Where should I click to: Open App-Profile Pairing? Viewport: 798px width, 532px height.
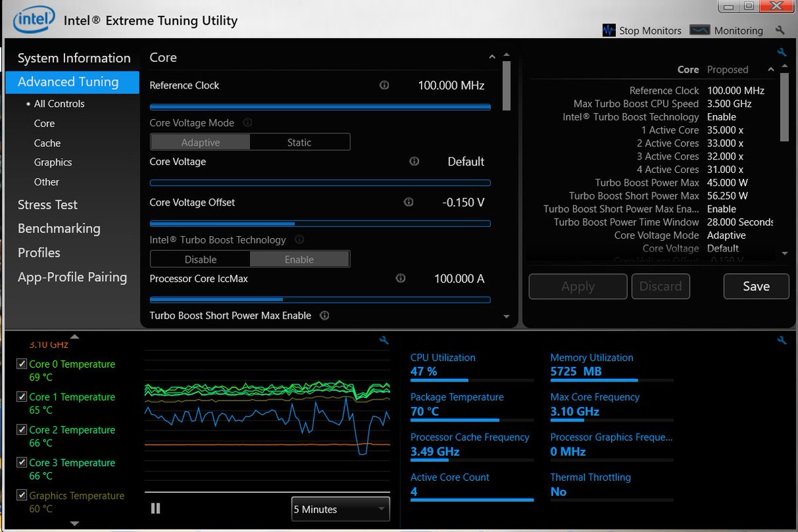pos(72,277)
